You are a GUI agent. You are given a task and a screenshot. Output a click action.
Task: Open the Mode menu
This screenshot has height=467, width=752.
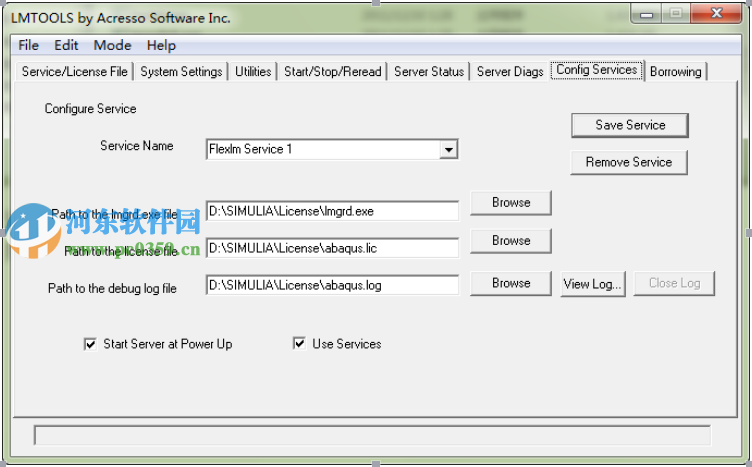click(112, 46)
